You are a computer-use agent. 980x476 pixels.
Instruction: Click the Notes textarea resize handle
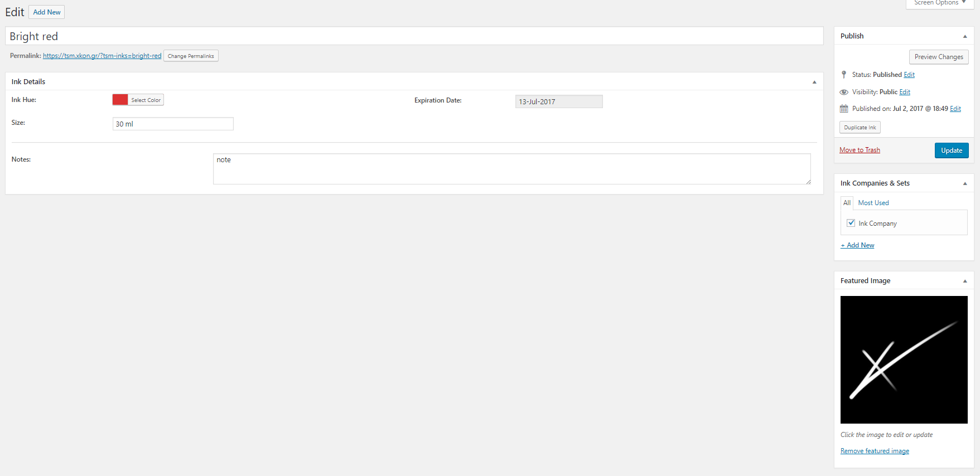808,181
